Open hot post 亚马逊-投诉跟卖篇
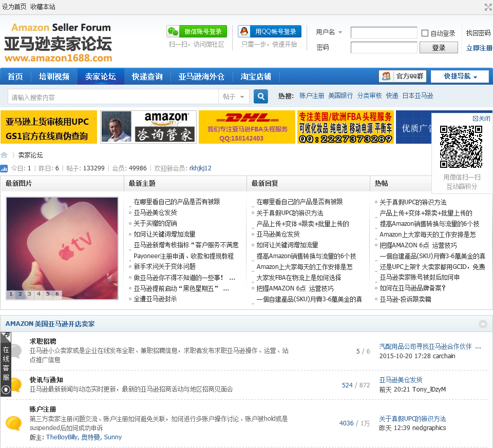The width and height of the screenshot is (493, 448). coord(406,299)
